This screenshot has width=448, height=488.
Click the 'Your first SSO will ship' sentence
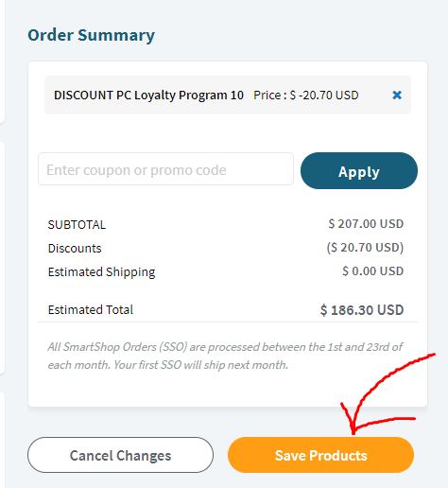[x=201, y=365]
